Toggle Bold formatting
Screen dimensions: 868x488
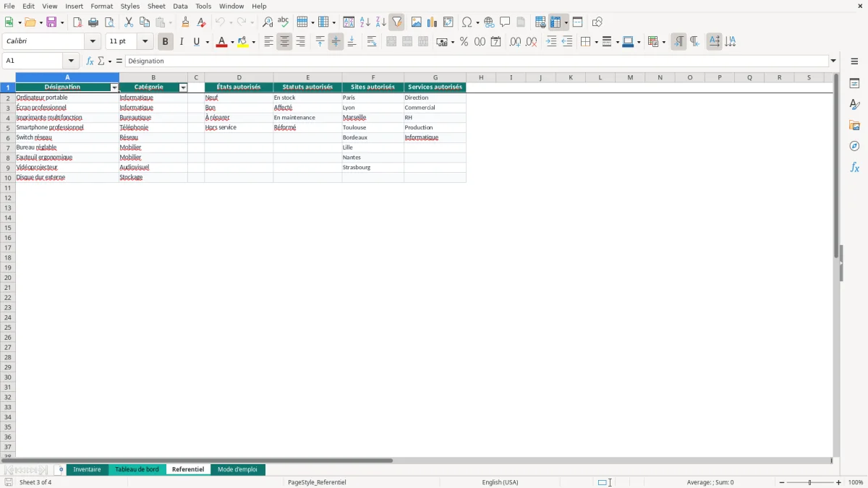pyautogui.click(x=166, y=42)
